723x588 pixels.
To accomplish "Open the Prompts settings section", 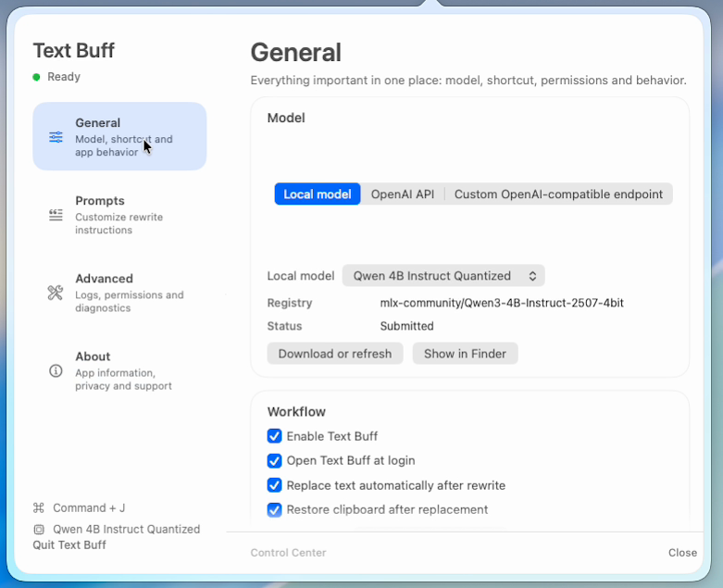I will tap(119, 215).
